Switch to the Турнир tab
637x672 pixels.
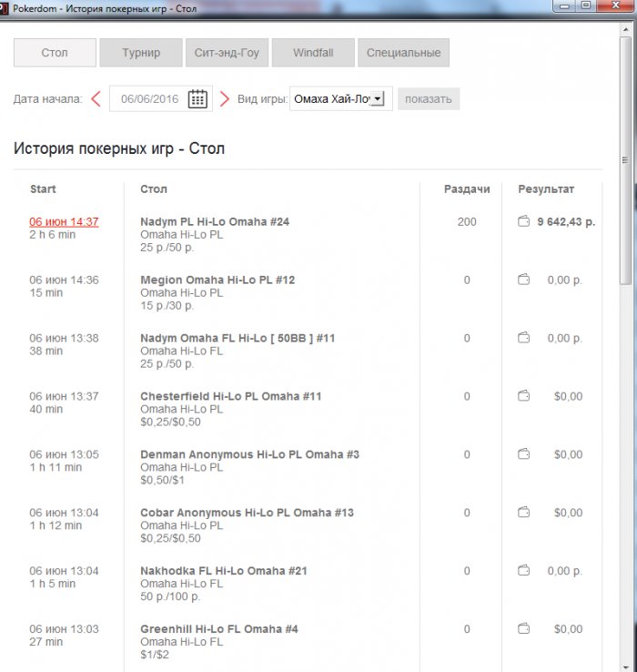pyautogui.click(x=141, y=53)
